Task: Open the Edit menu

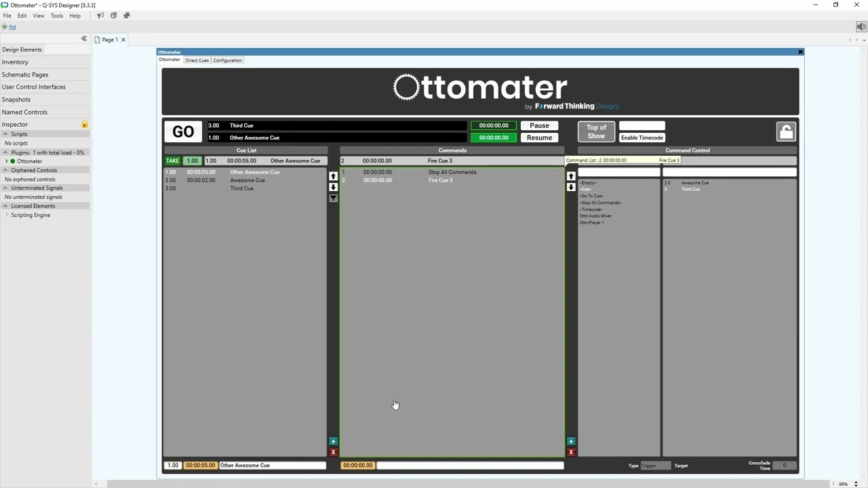Action: coord(22,16)
